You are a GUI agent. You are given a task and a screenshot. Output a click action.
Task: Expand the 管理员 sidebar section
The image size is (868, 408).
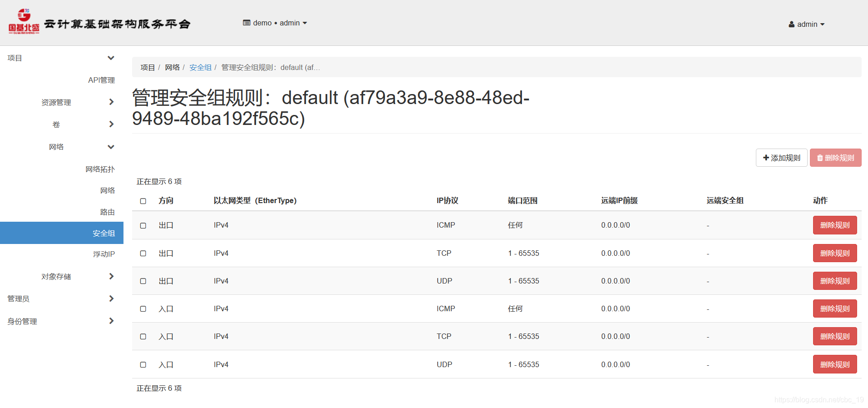[x=62, y=299]
